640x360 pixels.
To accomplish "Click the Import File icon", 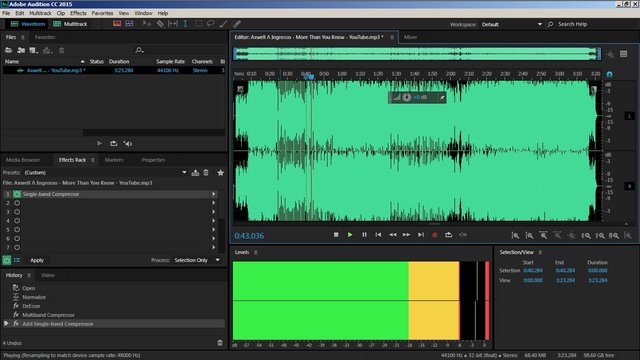I will click(x=21, y=51).
